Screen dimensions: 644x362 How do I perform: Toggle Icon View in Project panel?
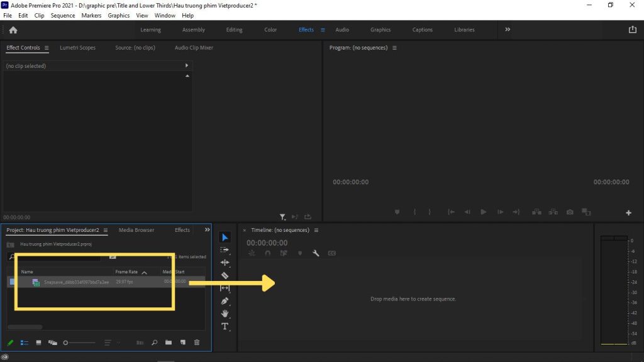tap(38, 343)
